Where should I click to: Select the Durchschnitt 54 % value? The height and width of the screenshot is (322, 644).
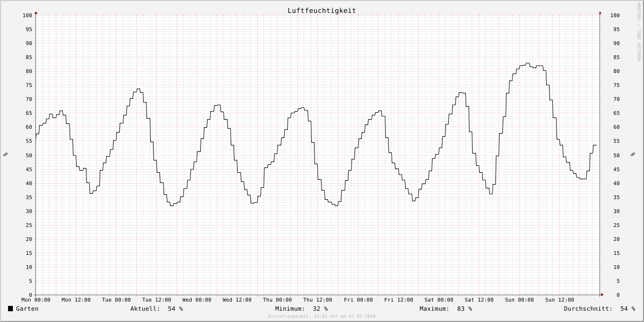[599, 309]
